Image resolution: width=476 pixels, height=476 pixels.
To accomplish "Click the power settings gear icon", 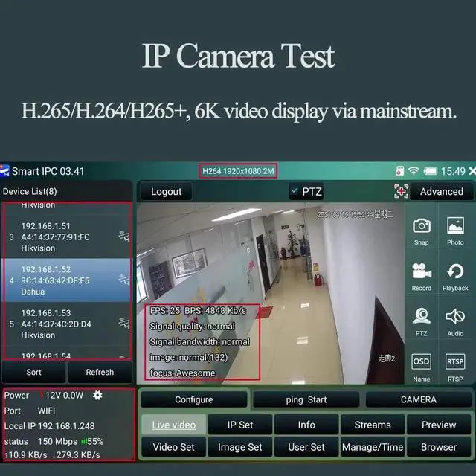I will tap(97, 396).
